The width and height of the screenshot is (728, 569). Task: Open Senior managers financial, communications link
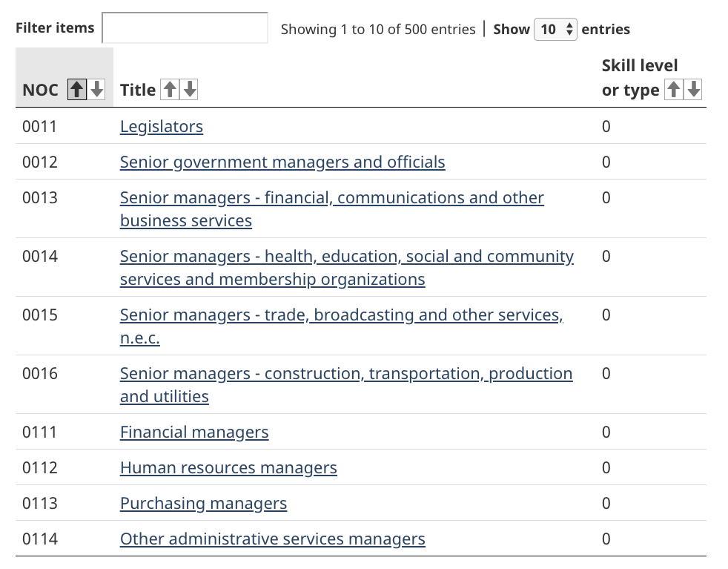(x=331, y=198)
